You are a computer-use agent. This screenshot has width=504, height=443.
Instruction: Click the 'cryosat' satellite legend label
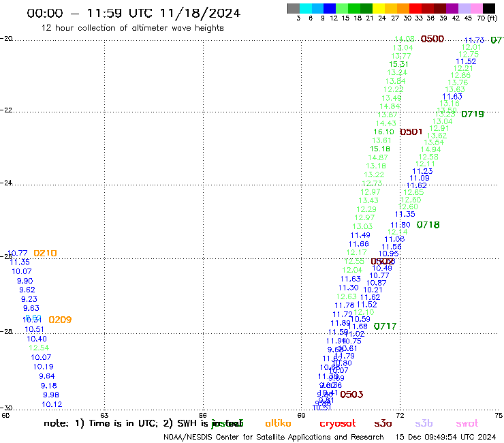point(338,423)
